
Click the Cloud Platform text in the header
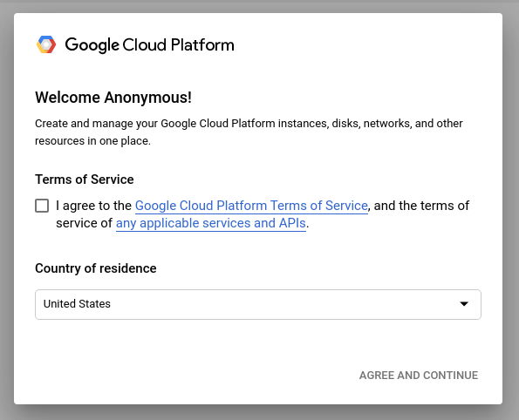click(178, 45)
